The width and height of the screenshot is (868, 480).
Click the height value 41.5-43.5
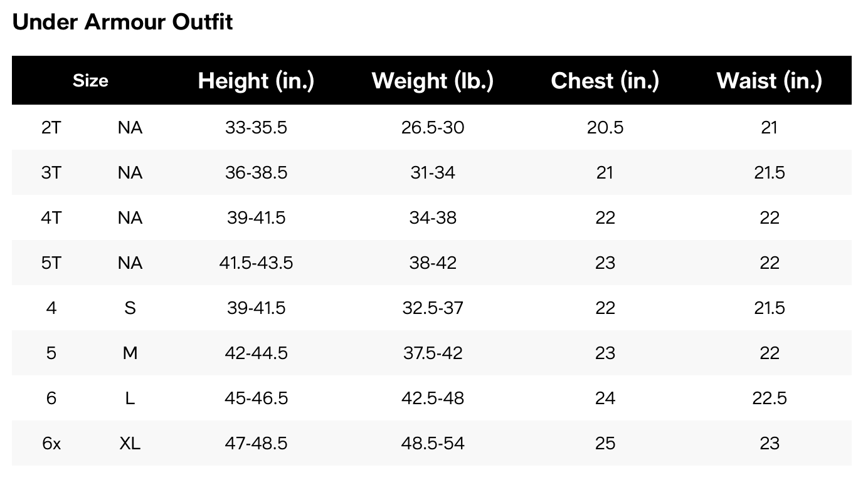pos(256,263)
